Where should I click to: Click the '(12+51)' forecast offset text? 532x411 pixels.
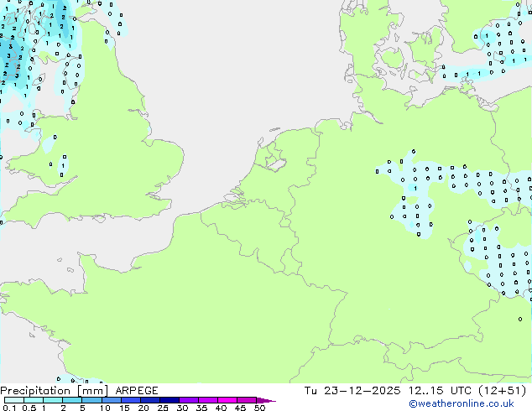click(503, 391)
